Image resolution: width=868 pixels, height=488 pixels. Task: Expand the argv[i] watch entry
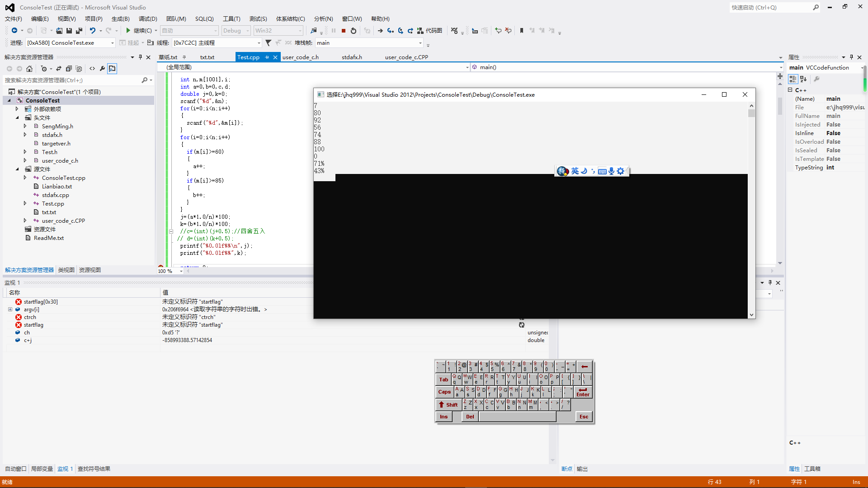pyautogui.click(x=10, y=310)
